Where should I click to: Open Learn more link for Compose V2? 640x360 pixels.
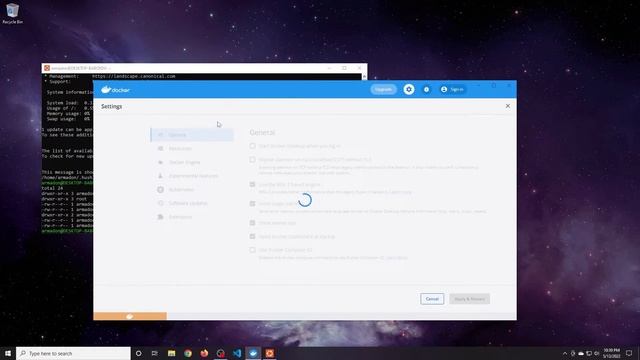click(x=398, y=258)
